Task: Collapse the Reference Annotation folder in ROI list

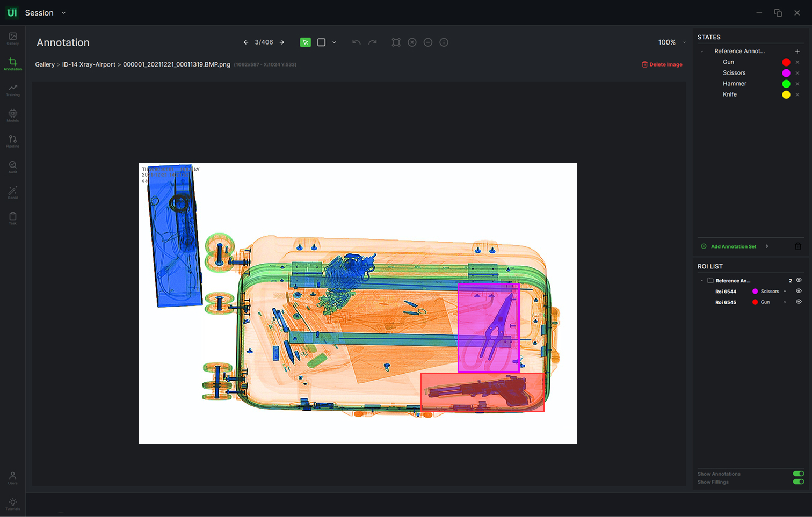Action: [702, 281]
